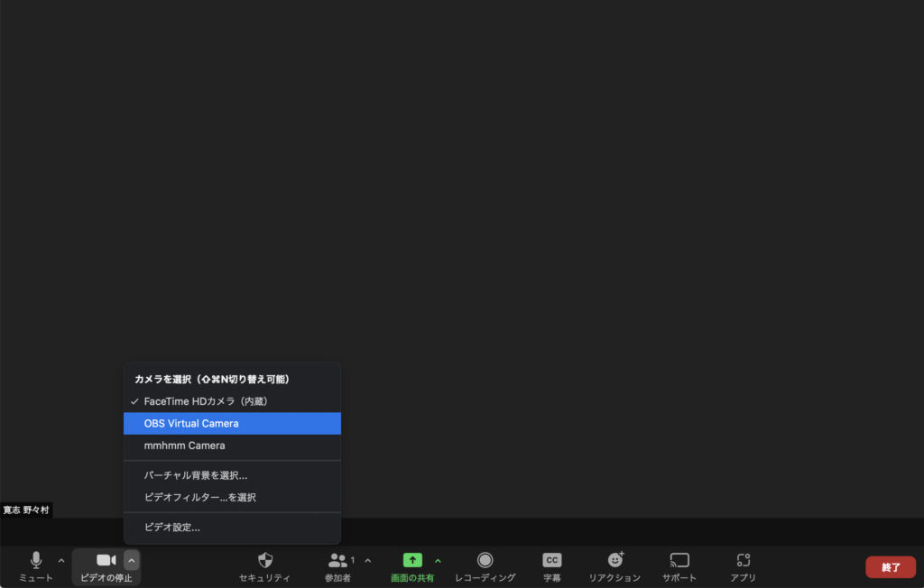Open ビデオフィルター...を選択 menu entry
Viewport: 924px width, 588px height.
click(x=232, y=497)
